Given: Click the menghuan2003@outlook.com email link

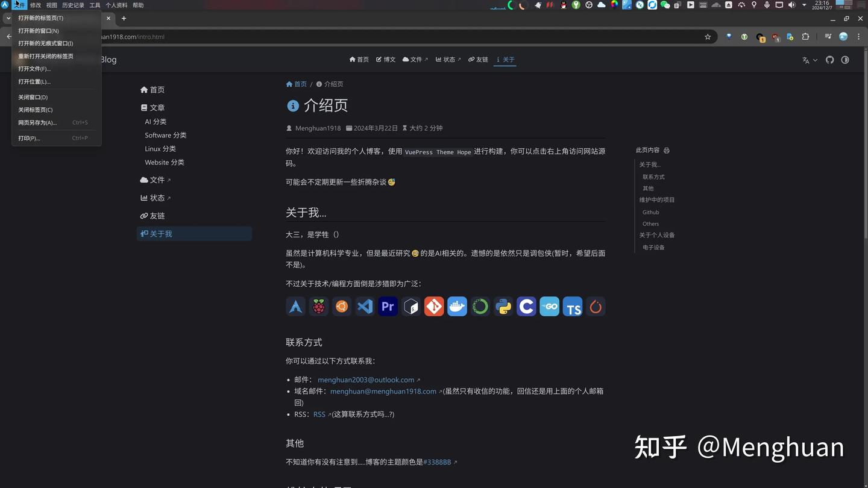Looking at the screenshot, I should click(x=365, y=380).
